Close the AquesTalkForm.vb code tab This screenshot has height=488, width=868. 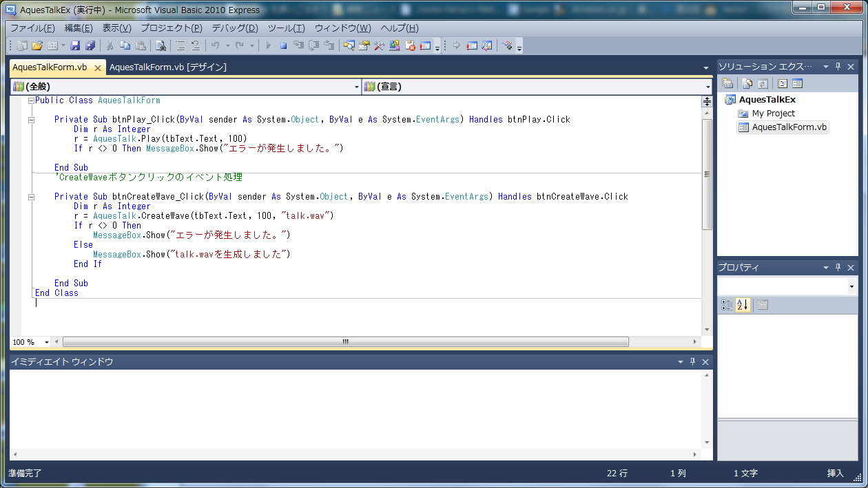point(97,67)
